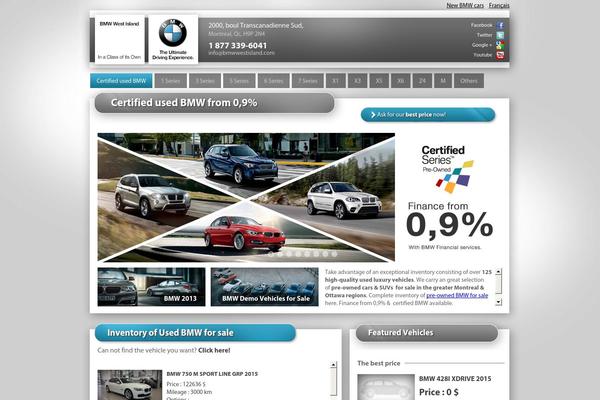Open the Facebook icon in header
The image size is (600, 400).
(500, 25)
